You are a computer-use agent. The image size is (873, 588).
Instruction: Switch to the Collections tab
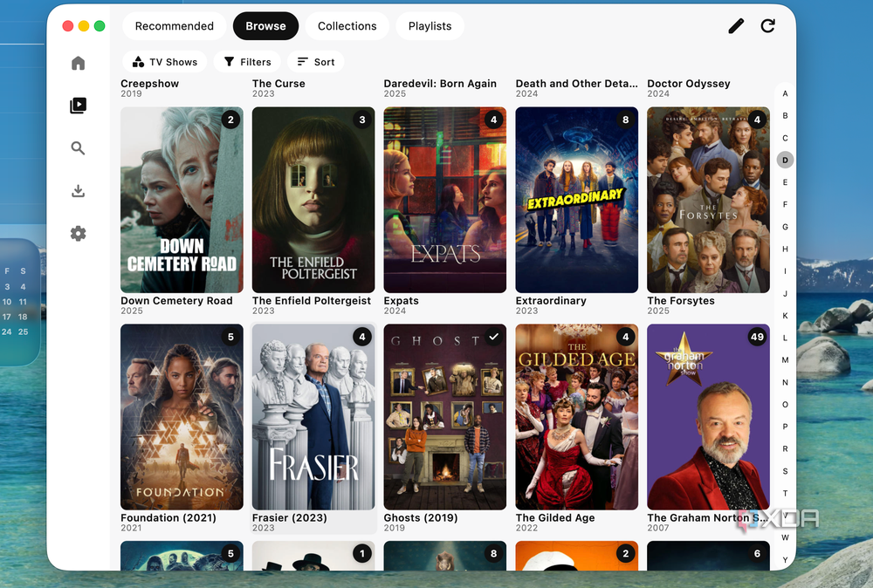click(347, 26)
